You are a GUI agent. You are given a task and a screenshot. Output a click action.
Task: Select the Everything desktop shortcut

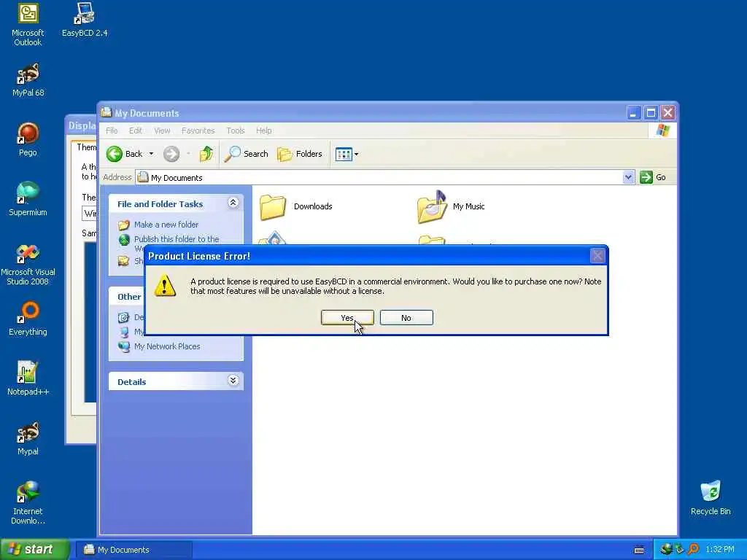pyautogui.click(x=28, y=319)
